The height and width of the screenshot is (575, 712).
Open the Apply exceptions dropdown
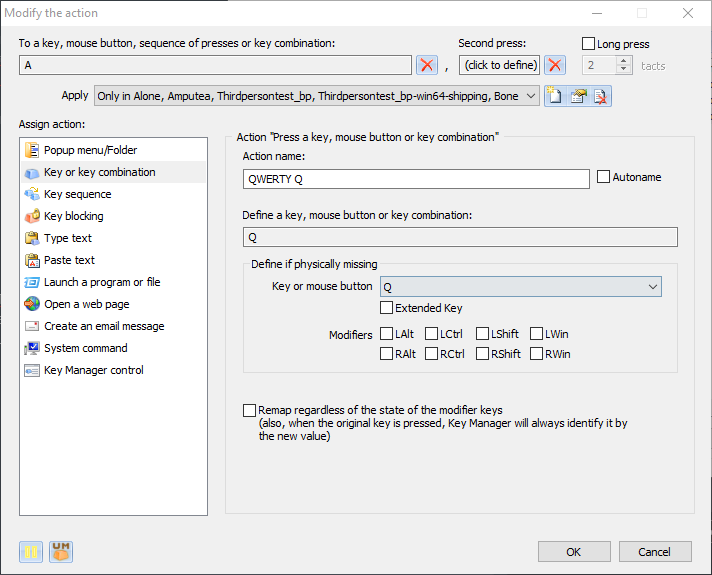point(529,96)
